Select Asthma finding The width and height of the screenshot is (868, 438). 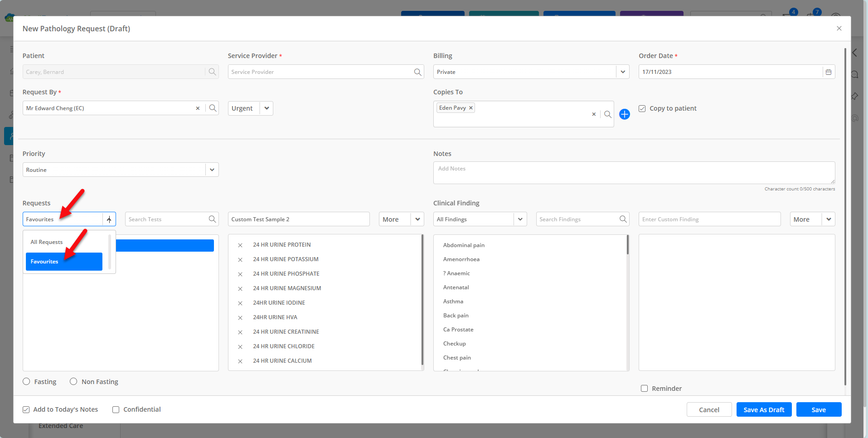click(x=453, y=302)
